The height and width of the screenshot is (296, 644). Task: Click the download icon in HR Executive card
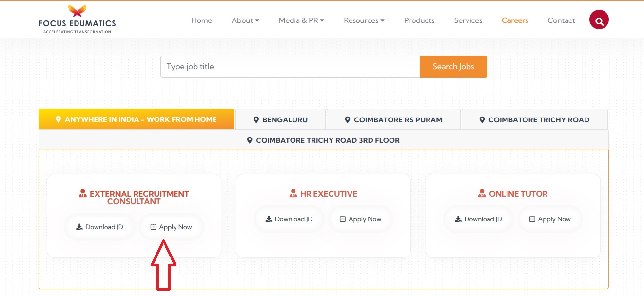(x=269, y=219)
